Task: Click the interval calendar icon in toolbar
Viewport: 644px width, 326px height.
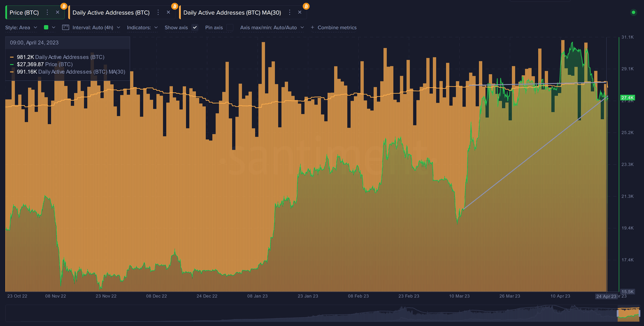Action: coord(65,27)
